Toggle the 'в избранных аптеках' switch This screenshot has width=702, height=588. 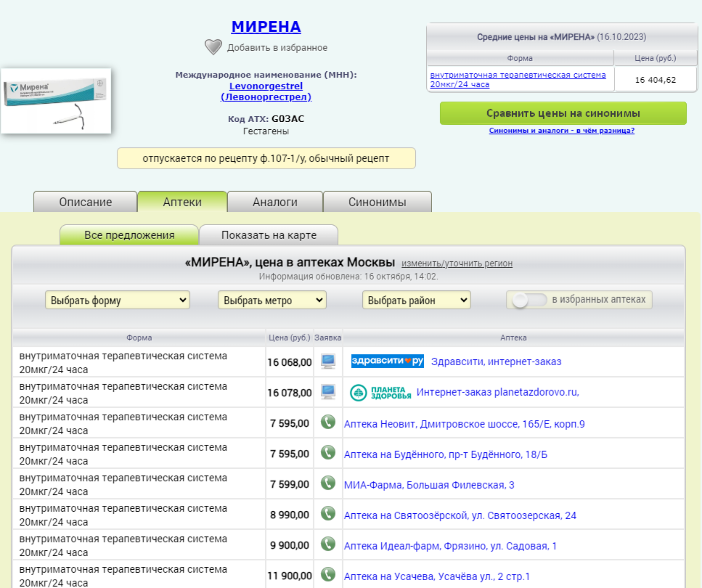point(529,300)
